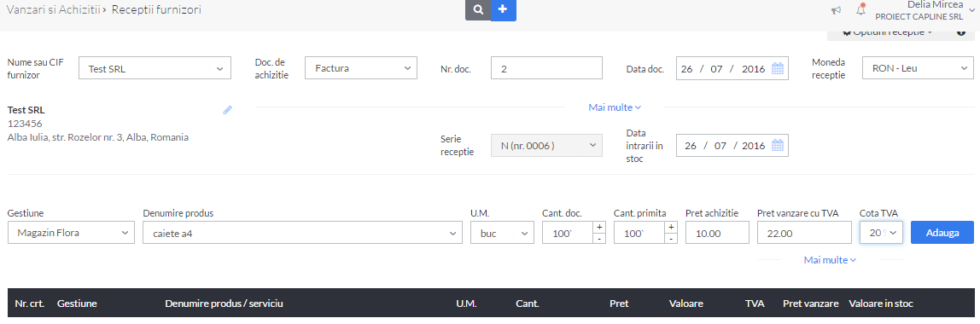Open Moneda receptie RON - Leu dropdown
The height and width of the screenshot is (324, 980).
918,68
